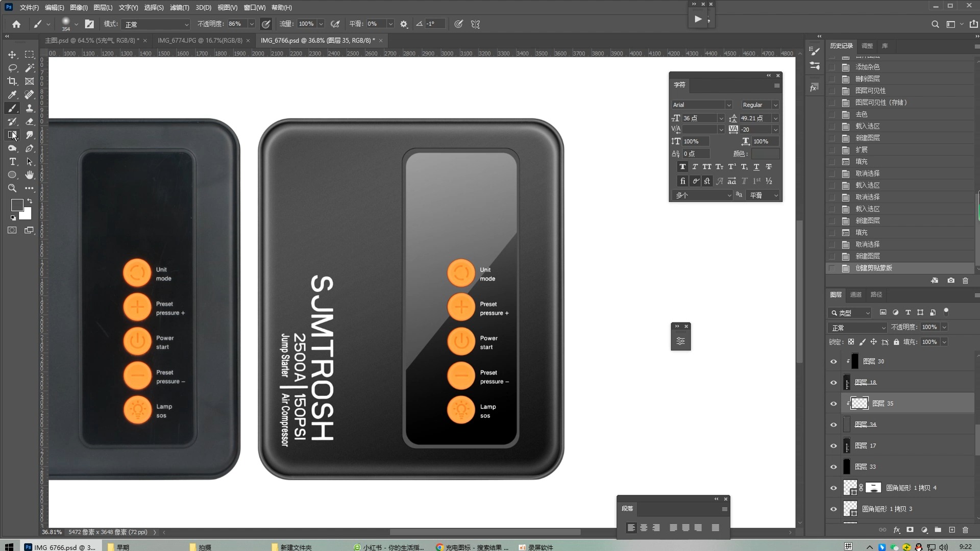The height and width of the screenshot is (551, 980).
Task: Hide 圆角矩形 1 拷贝 3 layer
Action: point(834,509)
